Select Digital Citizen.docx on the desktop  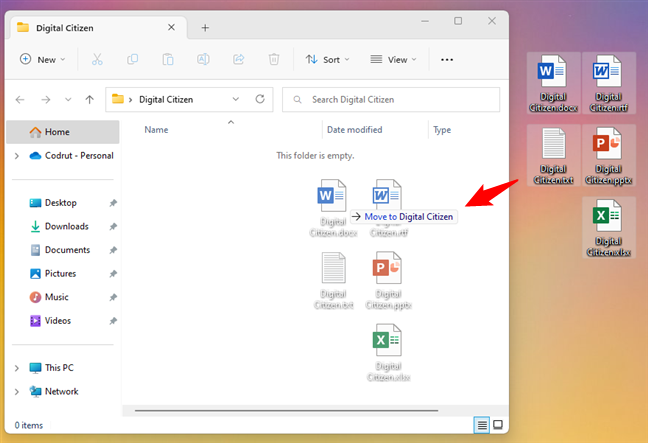pos(553,83)
